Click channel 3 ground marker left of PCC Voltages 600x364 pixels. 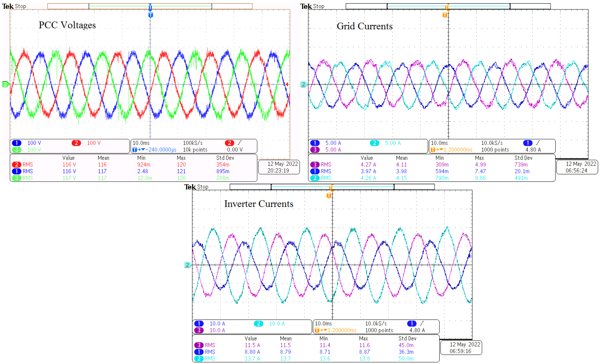coord(5,84)
